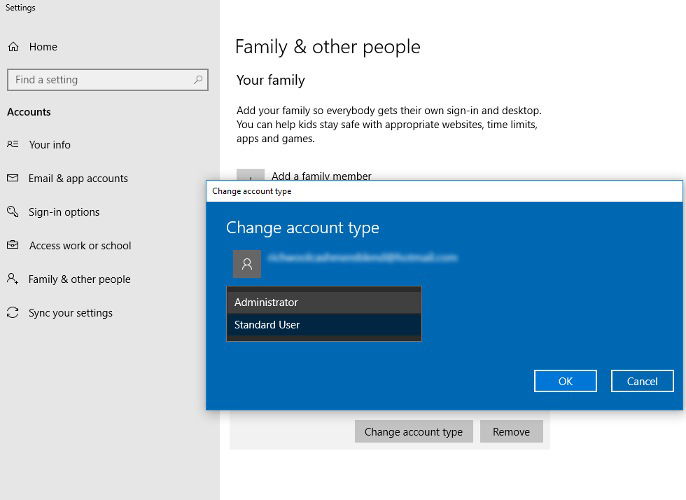The image size is (686, 500).
Task: Open Sign-in options page
Action: click(x=64, y=212)
